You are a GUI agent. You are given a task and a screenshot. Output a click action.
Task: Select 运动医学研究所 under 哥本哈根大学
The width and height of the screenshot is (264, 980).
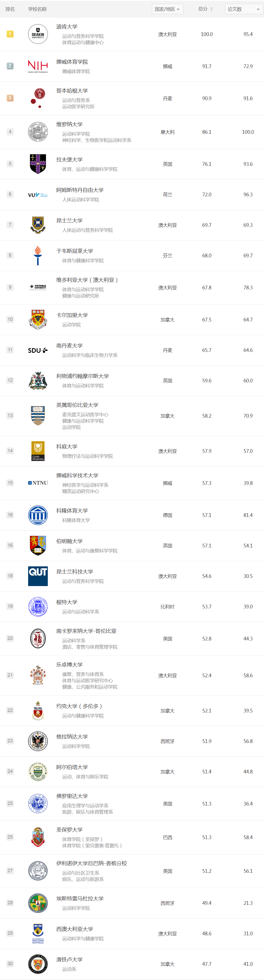click(x=78, y=107)
